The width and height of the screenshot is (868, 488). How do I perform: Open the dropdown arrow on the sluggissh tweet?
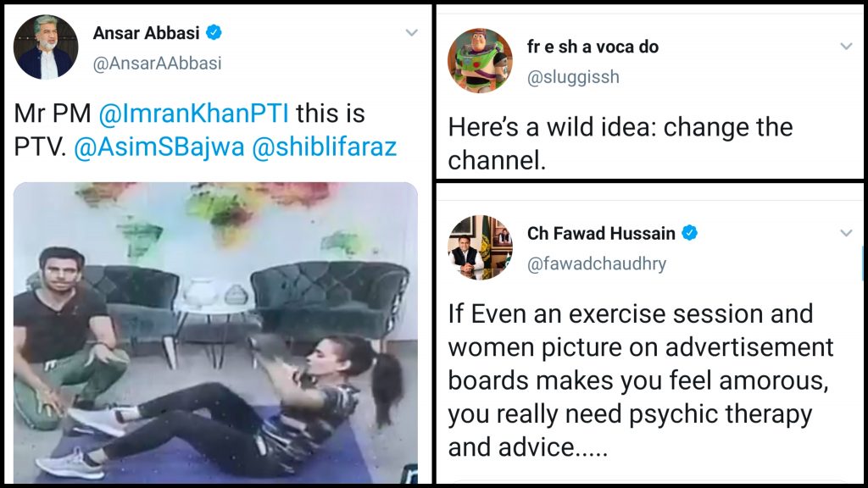point(846,47)
